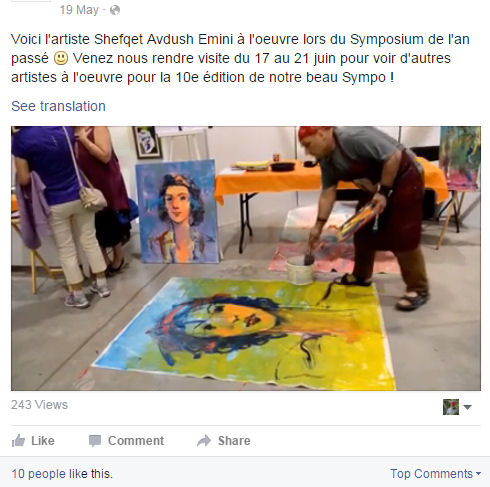Screen dimensions: 490x487
Task: Click the yellow floor painting in the video
Action: [x=245, y=333]
